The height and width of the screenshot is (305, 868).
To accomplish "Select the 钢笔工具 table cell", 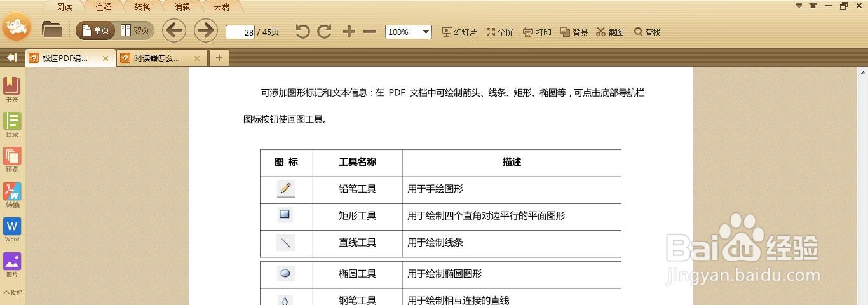I will tap(358, 298).
